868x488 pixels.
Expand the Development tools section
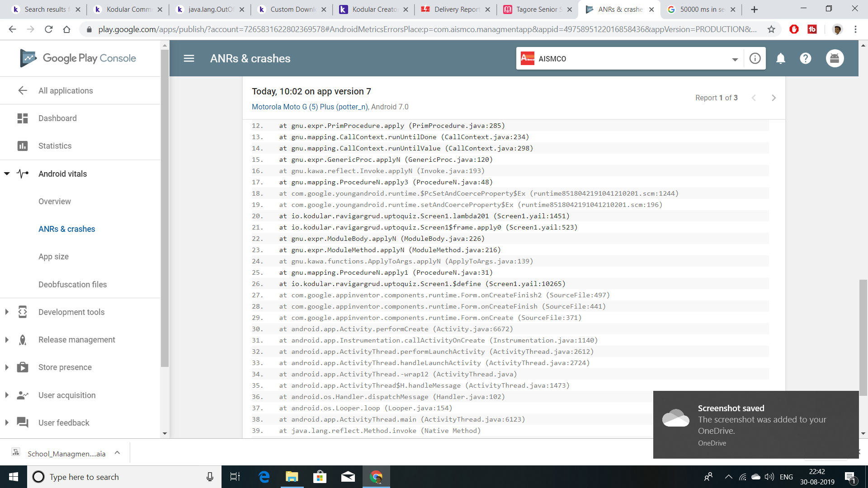[x=7, y=312]
